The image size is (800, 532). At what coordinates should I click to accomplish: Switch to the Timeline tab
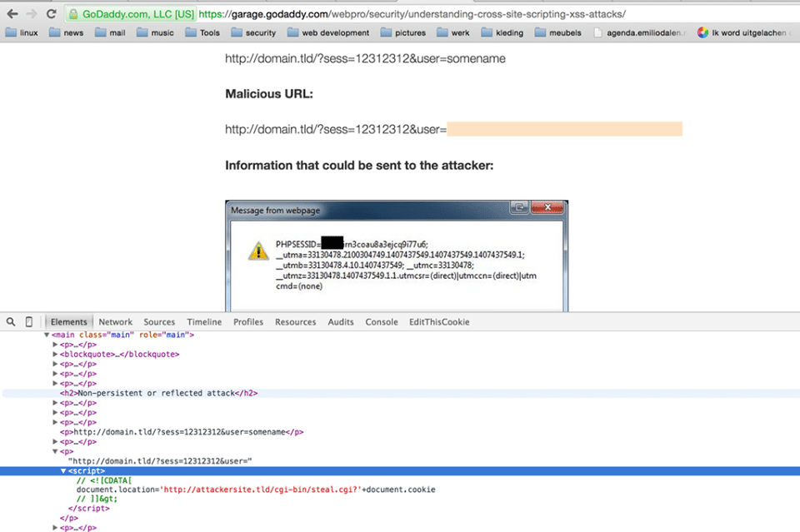(204, 322)
